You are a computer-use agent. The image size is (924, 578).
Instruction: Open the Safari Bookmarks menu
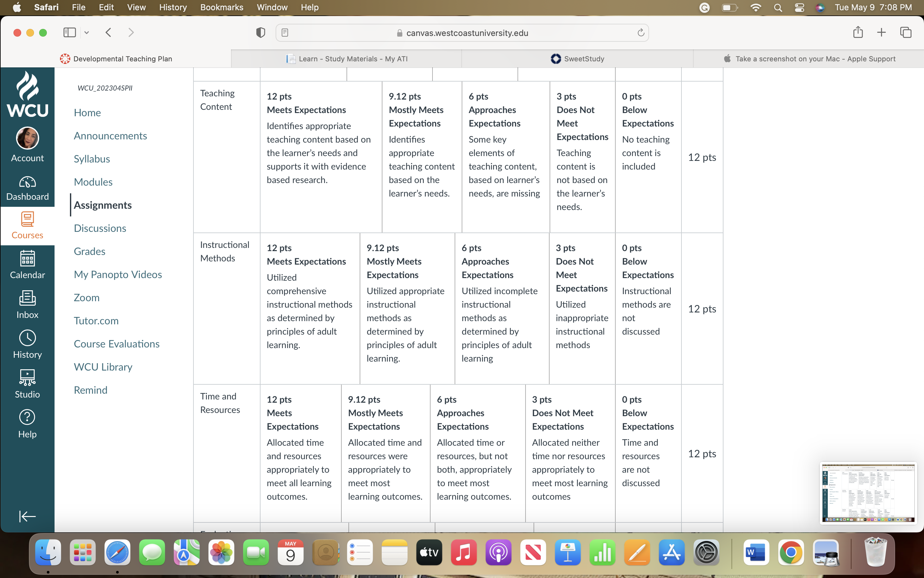click(x=221, y=8)
